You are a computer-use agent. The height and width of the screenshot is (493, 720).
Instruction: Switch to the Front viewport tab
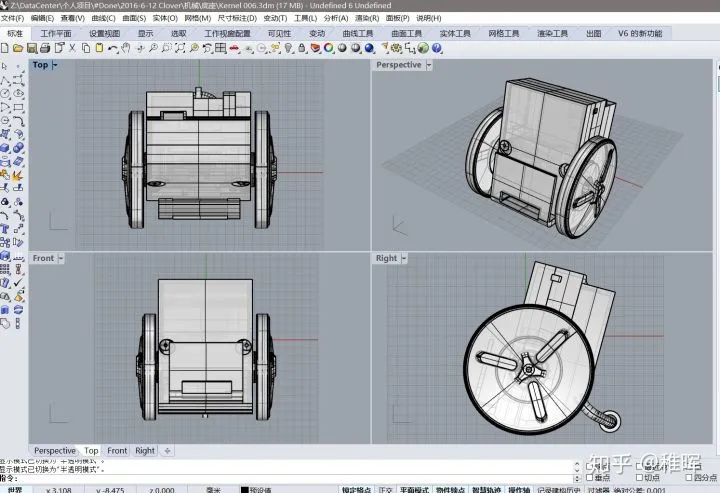pyautogui.click(x=117, y=451)
